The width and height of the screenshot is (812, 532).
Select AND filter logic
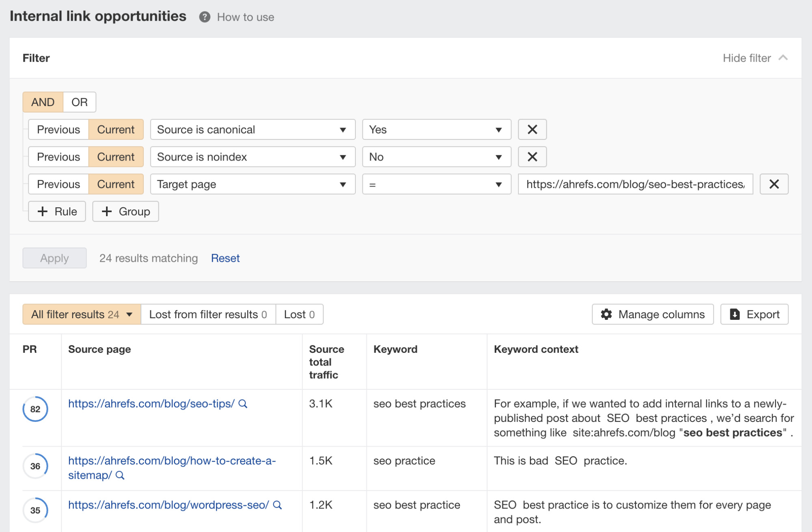click(43, 102)
